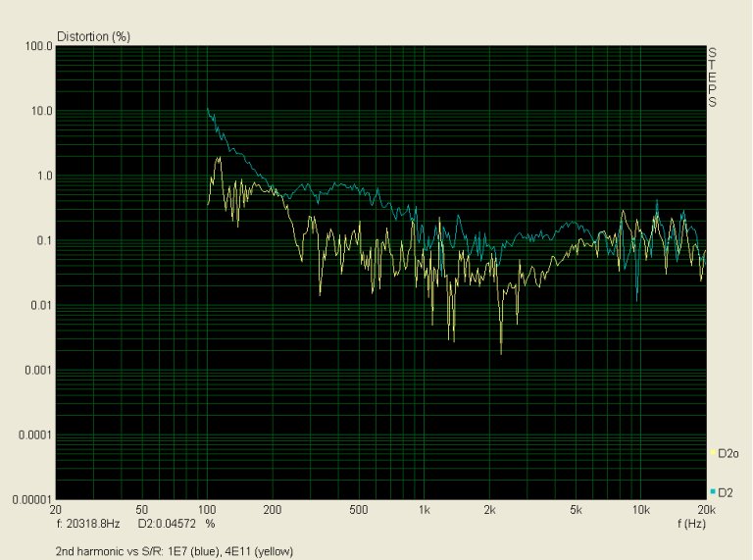Click the 100 frequency axis label
Screen dimensions: 753x560
[x=207, y=510]
